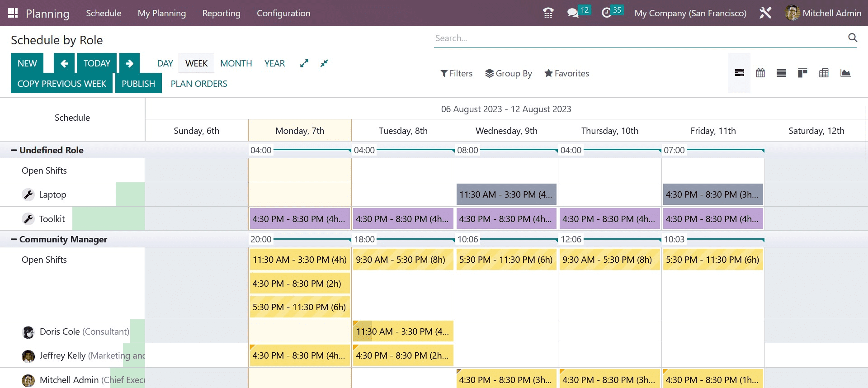Open the Group By dropdown
Screen dimensions: 868x388
509,73
